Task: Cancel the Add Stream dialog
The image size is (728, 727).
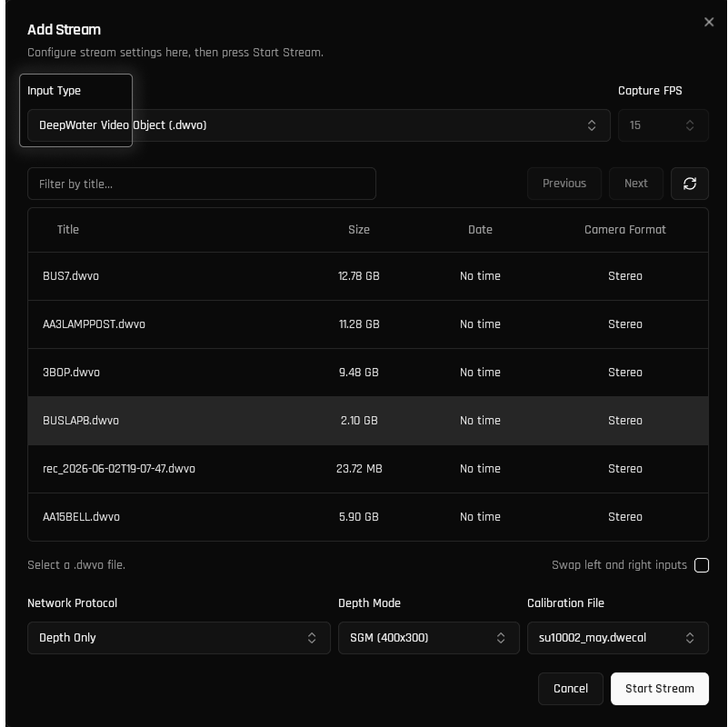Action: pos(571,689)
